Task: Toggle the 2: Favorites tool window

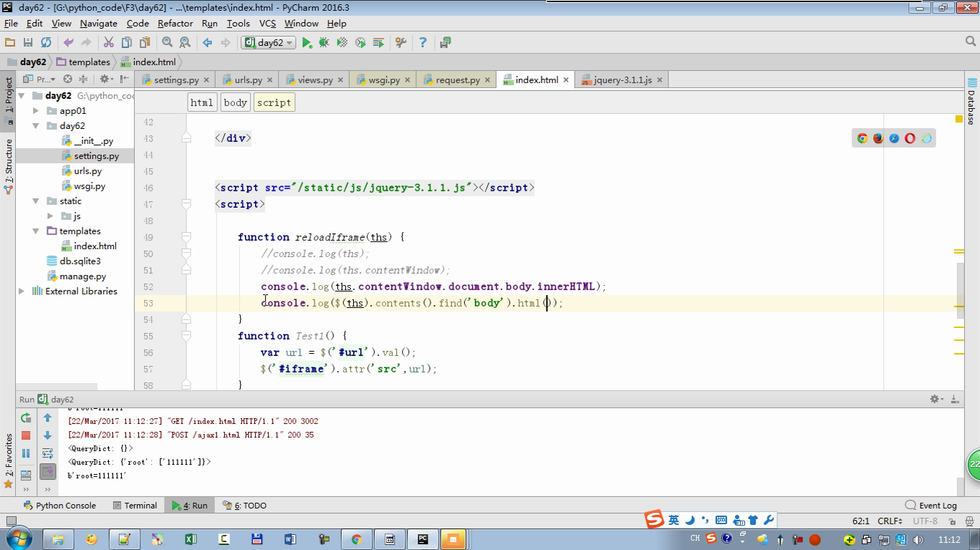Action: (9, 461)
